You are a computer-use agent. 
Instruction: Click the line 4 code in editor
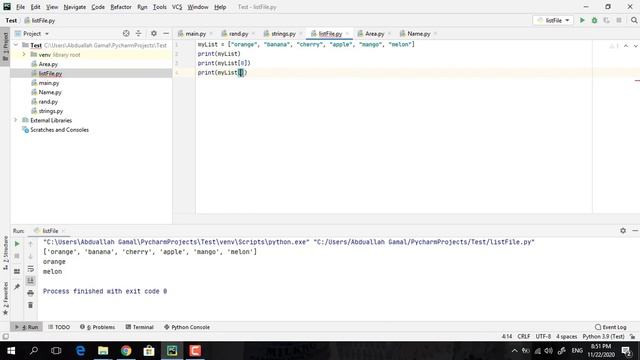[222, 73]
